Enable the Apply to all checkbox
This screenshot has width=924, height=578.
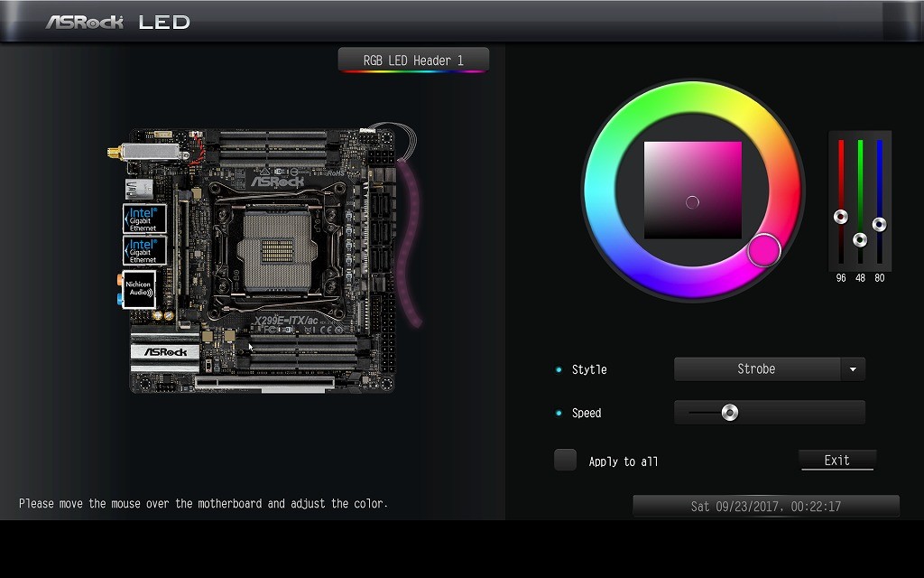565,460
